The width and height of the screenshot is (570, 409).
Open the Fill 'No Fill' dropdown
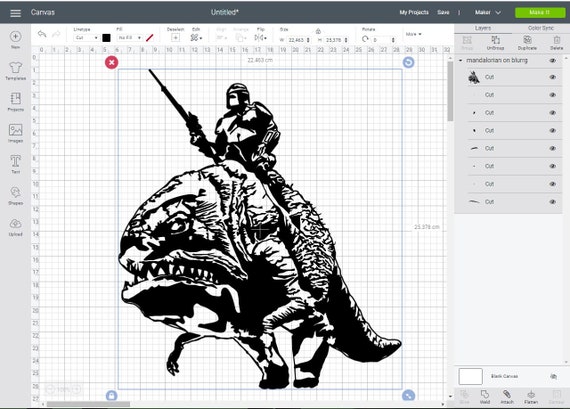coord(130,38)
